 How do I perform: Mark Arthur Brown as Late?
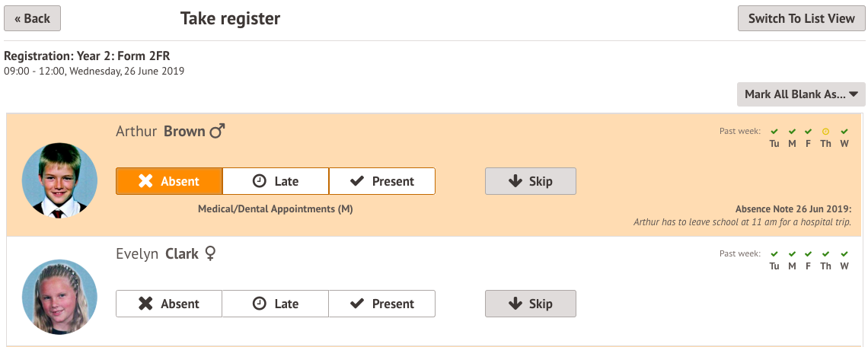[276, 181]
